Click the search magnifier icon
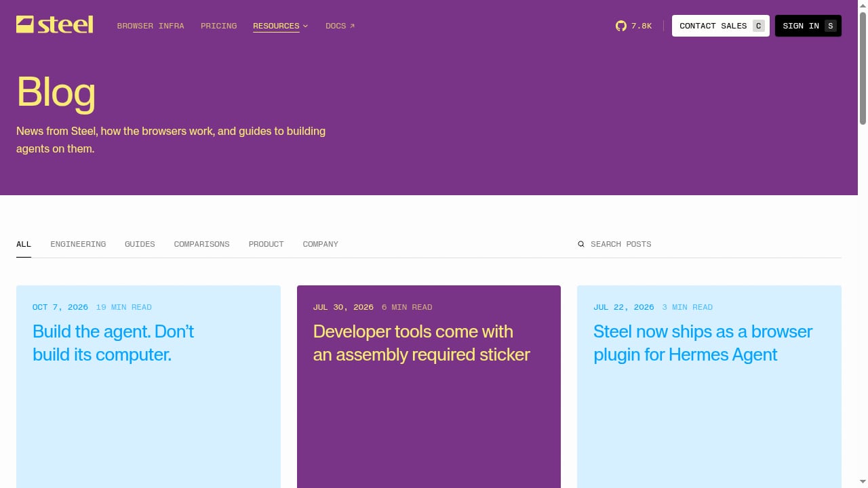This screenshot has width=868, height=488. tap(581, 244)
